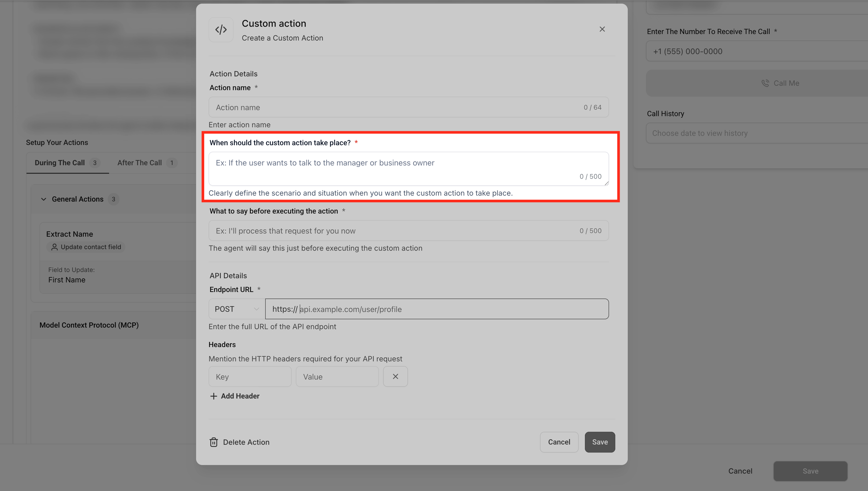
Task: Remove the header key-value row
Action: [x=395, y=376]
